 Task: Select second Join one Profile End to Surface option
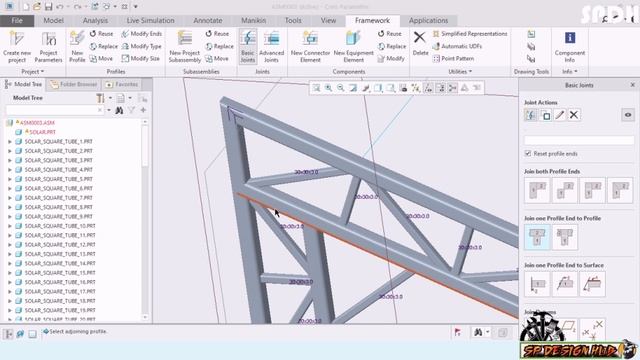[x=565, y=284]
